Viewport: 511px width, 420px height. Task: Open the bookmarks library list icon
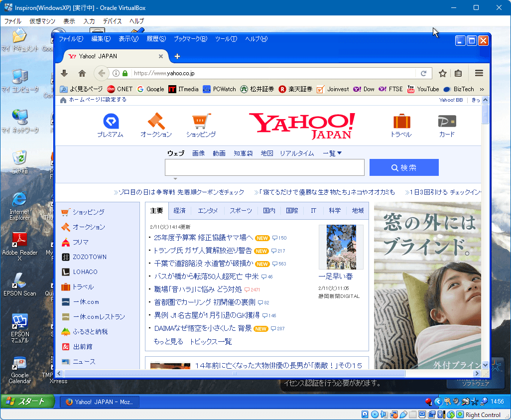click(x=458, y=73)
